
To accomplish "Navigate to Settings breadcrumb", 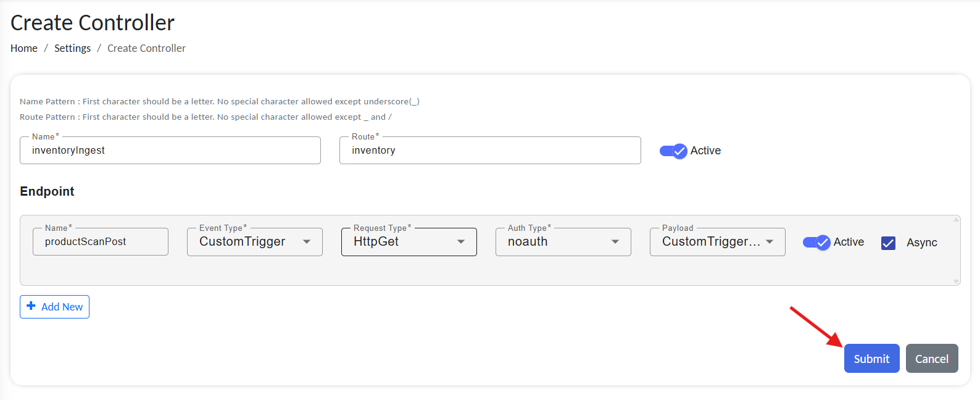I will [72, 48].
